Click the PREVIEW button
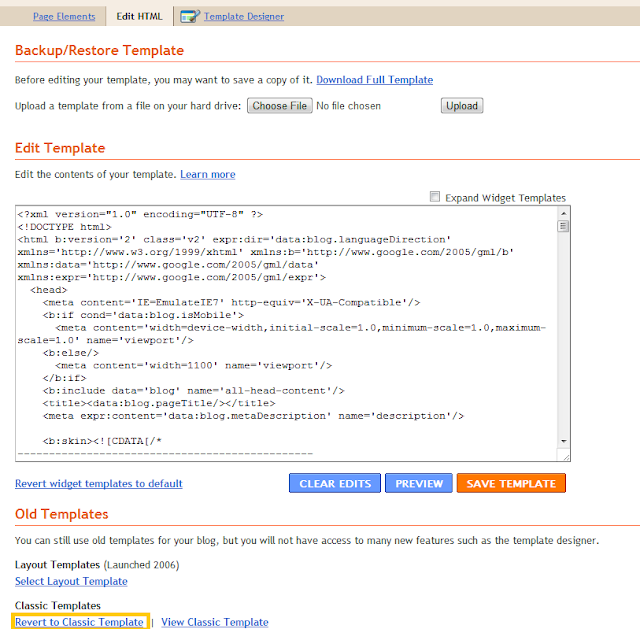Viewport: 640px width, 629px height. 419,483
